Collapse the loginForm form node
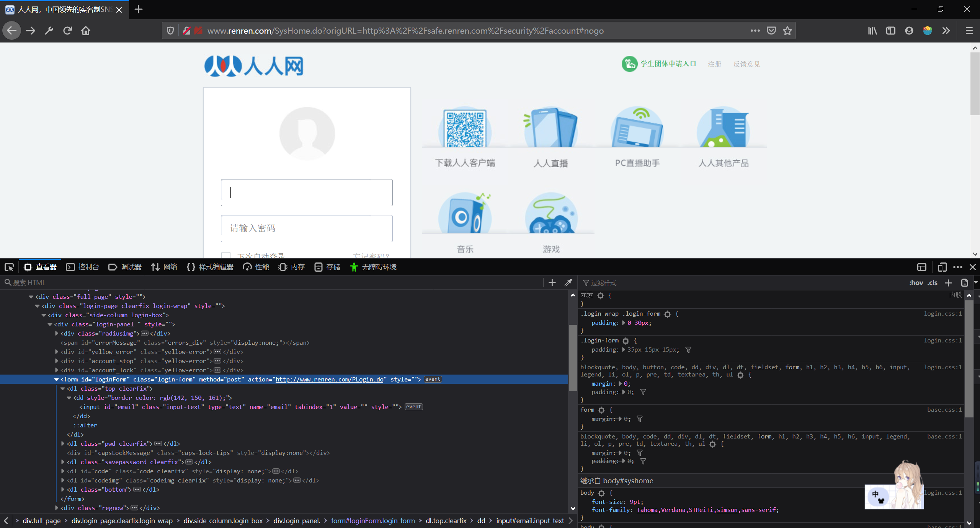The width and height of the screenshot is (980, 528). [x=56, y=380]
